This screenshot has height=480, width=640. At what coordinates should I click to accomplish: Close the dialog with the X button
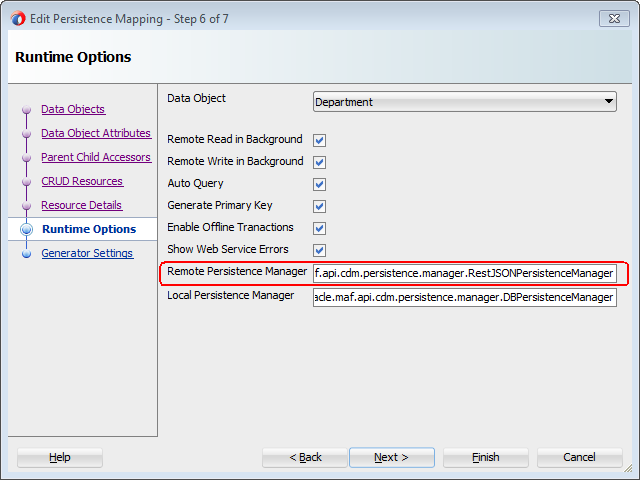click(x=614, y=19)
